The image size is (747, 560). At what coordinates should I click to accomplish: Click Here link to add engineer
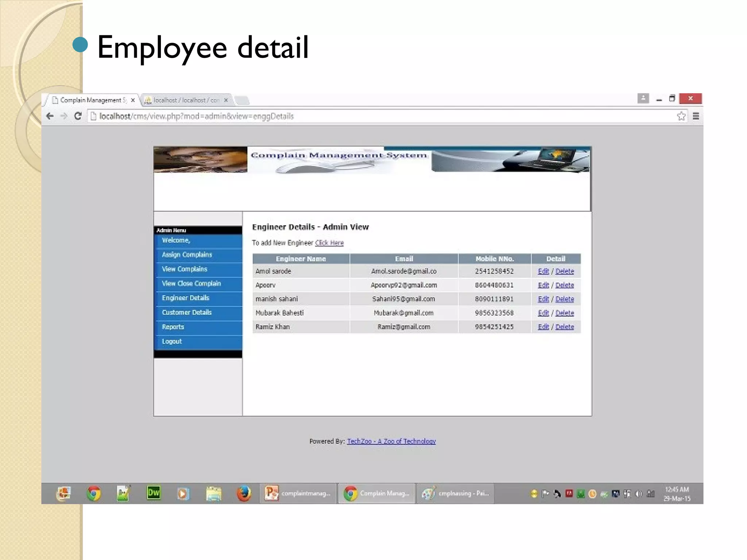point(329,243)
